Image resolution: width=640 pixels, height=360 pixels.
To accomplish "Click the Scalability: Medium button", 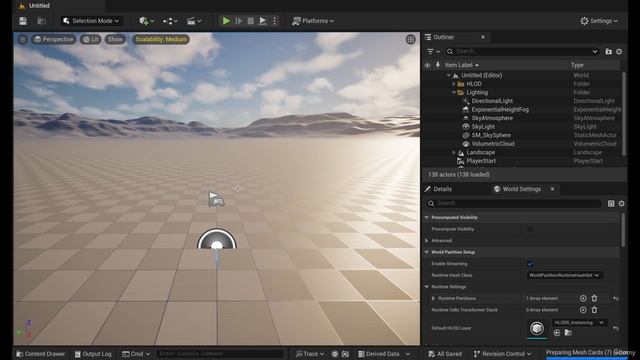I will [x=161, y=39].
